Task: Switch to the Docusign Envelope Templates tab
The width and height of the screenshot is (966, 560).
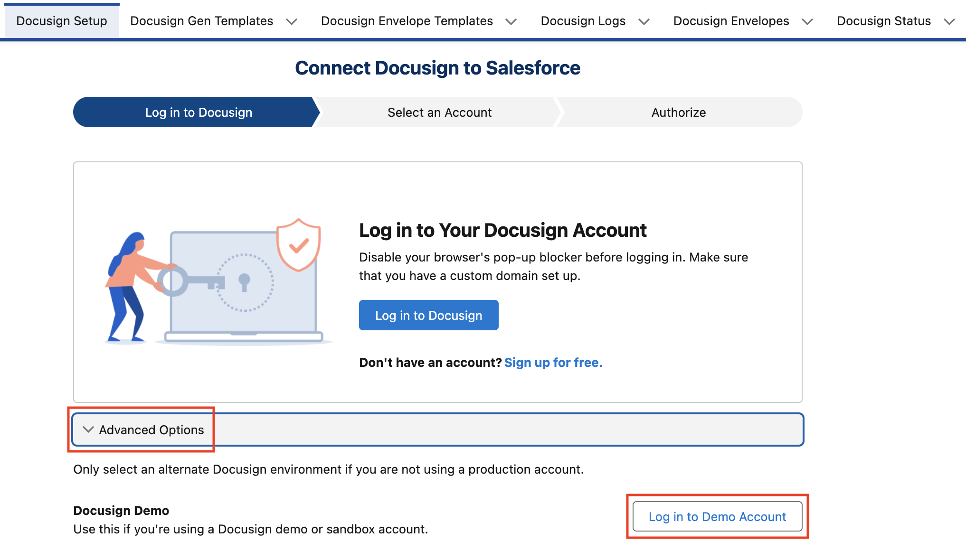Action: coord(407,20)
